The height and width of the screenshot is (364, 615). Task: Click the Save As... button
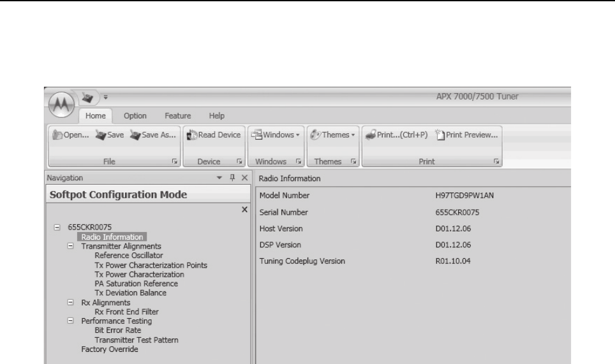click(x=153, y=135)
